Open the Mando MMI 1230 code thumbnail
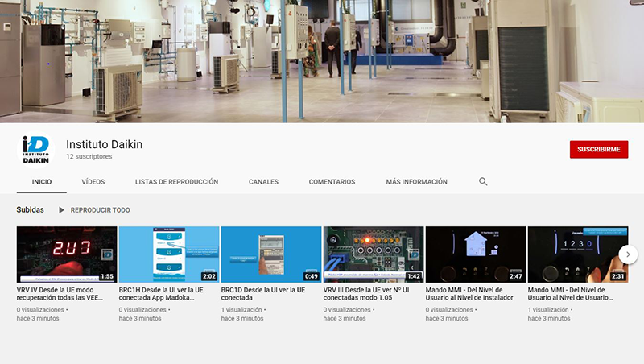 tap(578, 254)
